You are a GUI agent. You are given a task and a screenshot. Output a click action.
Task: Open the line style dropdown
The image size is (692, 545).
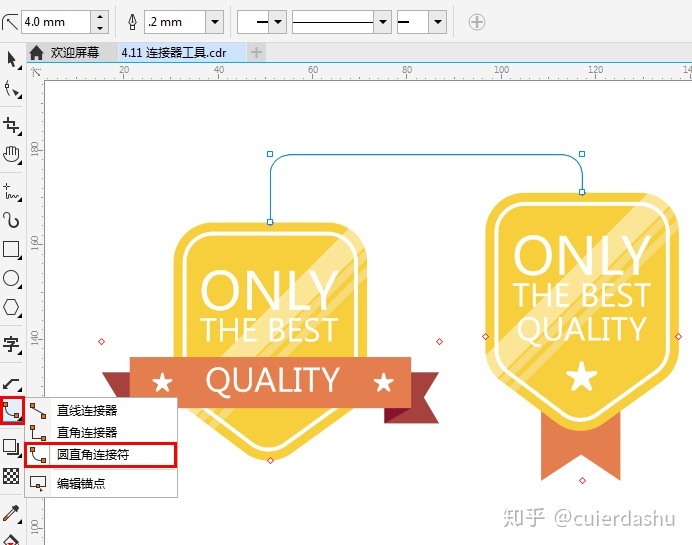pyautogui.click(x=383, y=22)
